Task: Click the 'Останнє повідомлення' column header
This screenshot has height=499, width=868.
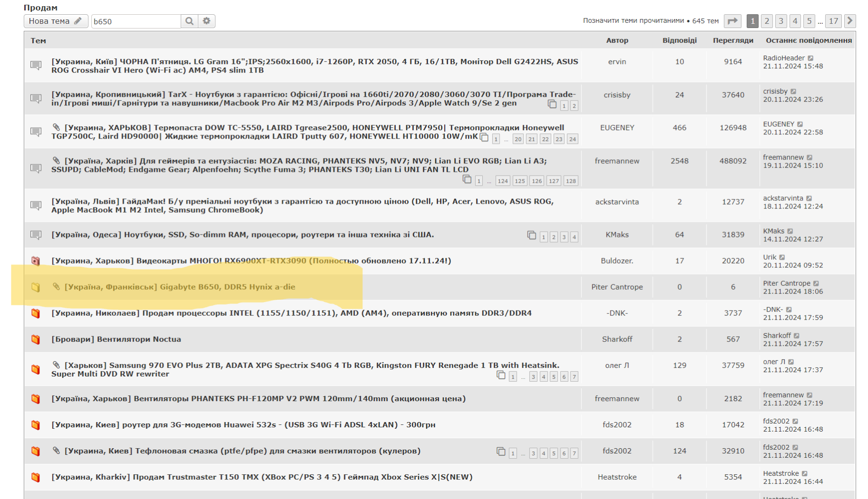Action: [809, 40]
